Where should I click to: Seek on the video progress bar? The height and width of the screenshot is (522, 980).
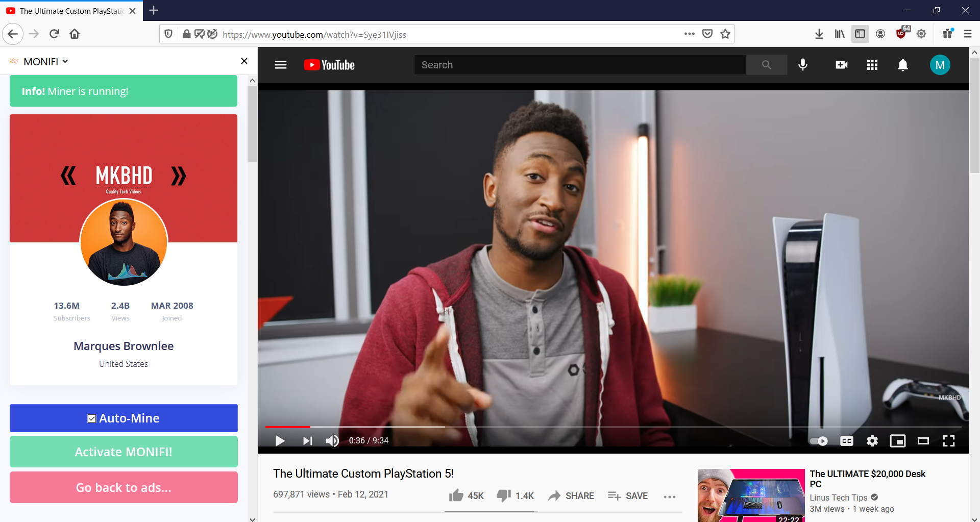coord(613,427)
